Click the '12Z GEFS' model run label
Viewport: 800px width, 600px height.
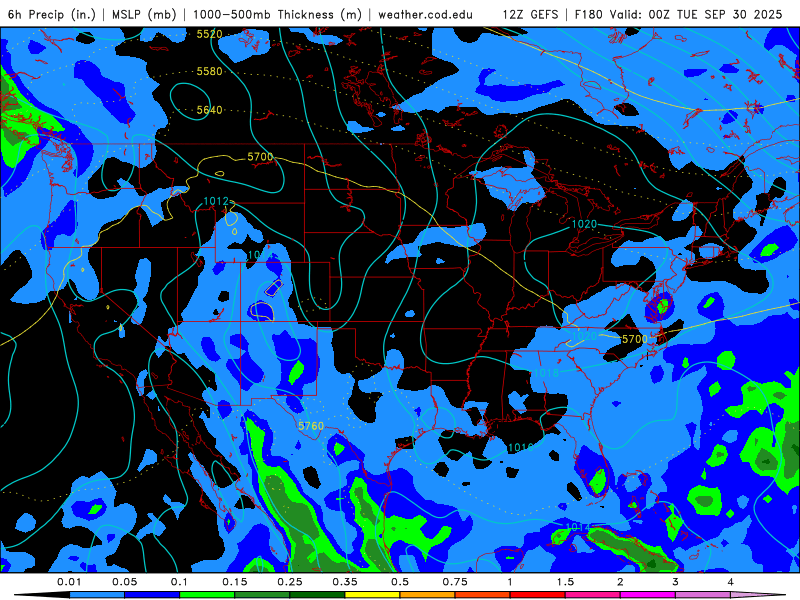click(530, 14)
